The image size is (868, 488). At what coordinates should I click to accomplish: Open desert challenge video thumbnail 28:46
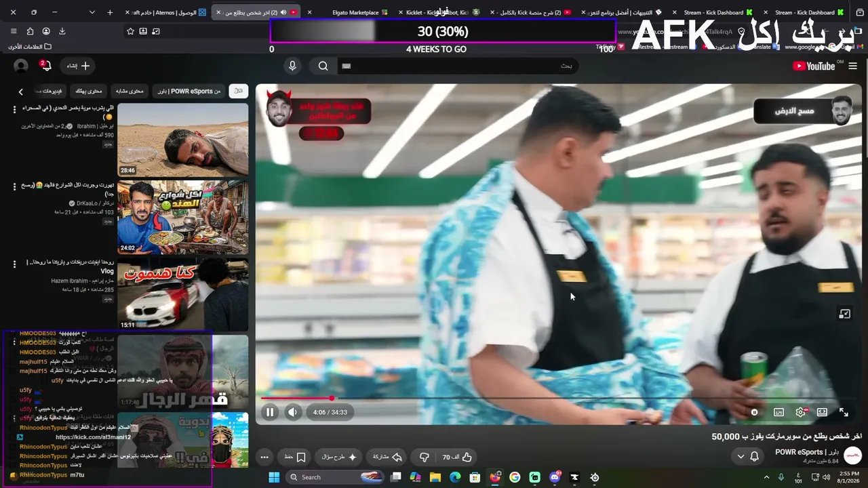pos(183,140)
